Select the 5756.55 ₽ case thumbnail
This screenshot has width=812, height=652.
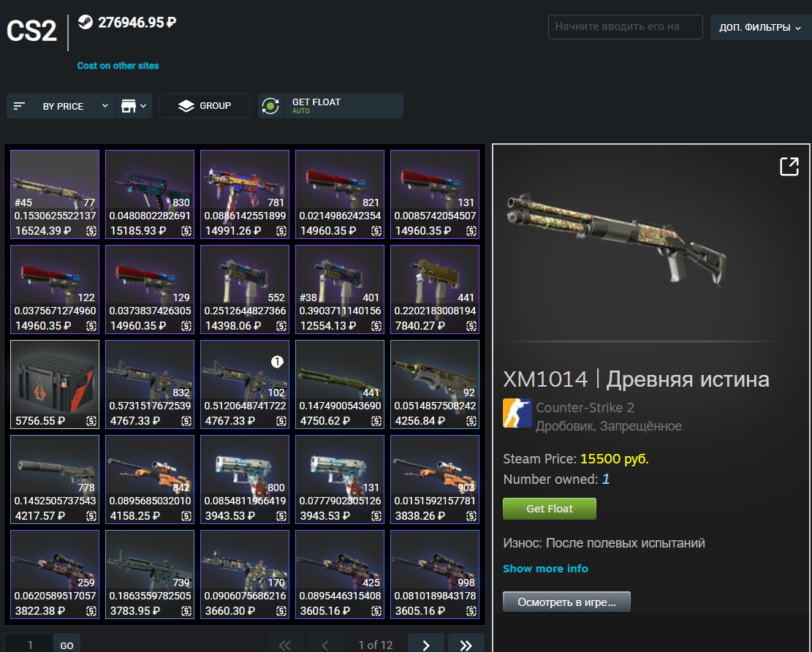point(55,384)
